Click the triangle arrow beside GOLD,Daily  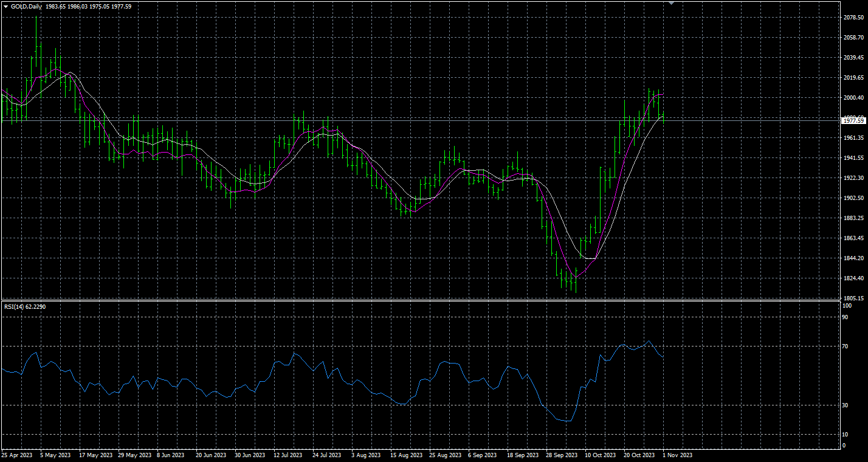point(5,7)
